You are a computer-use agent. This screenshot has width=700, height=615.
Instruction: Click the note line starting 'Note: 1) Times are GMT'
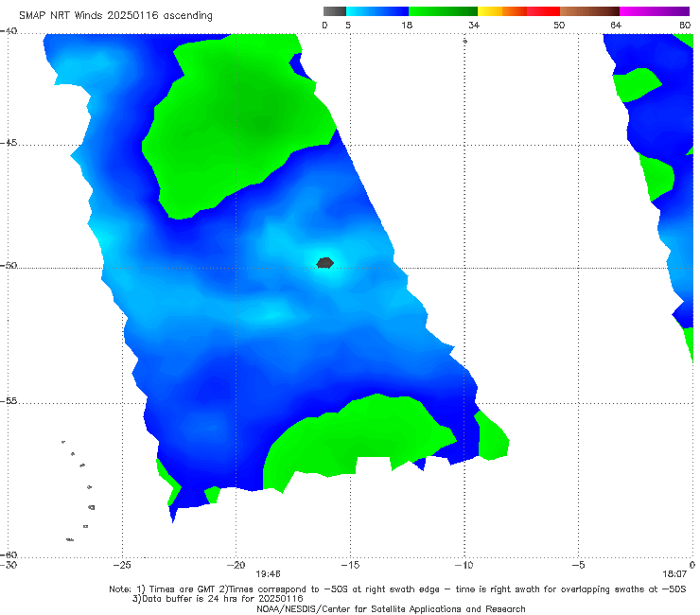397,589
